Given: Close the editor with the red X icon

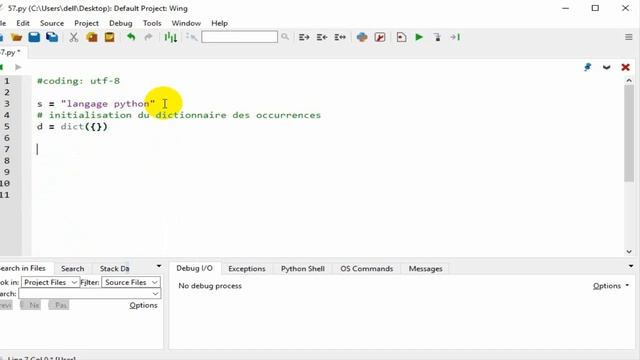Looking at the screenshot, I should coord(625,67).
